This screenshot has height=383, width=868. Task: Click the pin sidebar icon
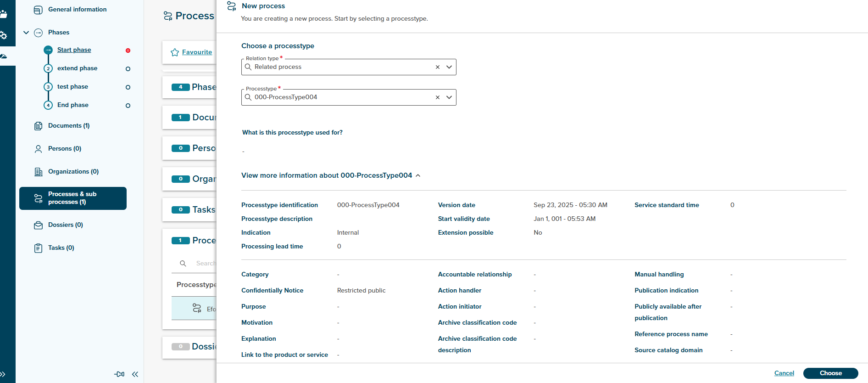[x=119, y=374]
